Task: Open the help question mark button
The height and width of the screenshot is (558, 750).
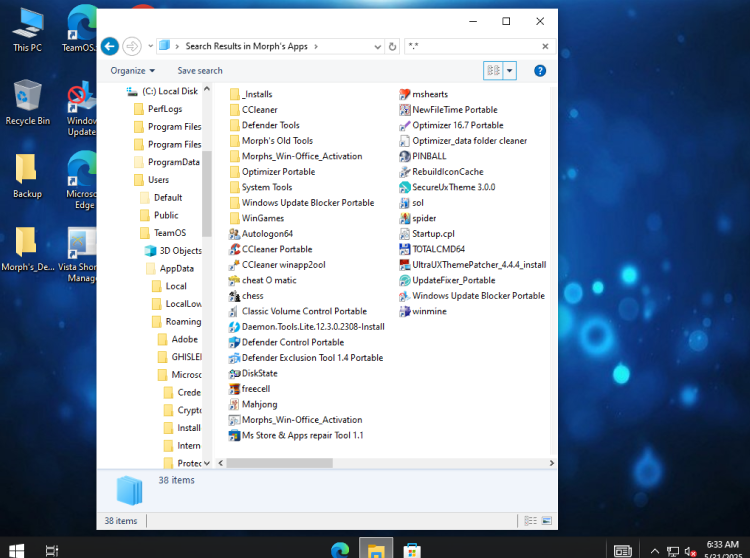Action: pyautogui.click(x=540, y=71)
